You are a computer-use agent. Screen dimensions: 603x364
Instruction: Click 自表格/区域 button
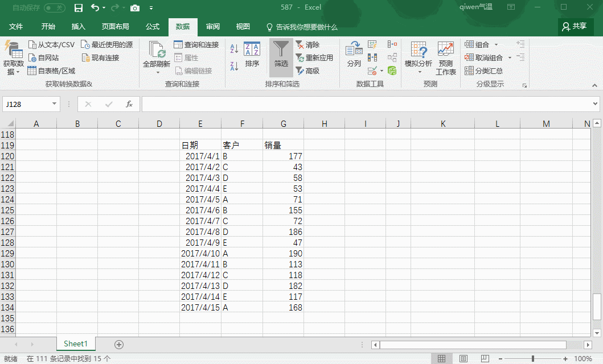(52, 71)
